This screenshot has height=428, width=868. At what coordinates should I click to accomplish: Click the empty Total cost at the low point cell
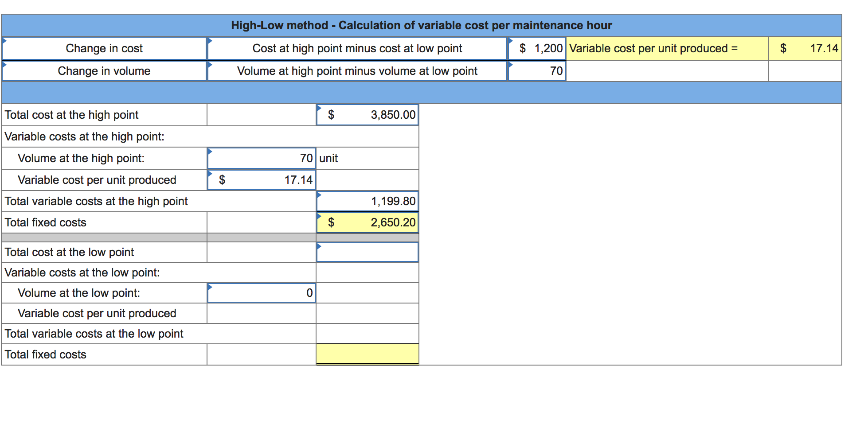click(367, 252)
